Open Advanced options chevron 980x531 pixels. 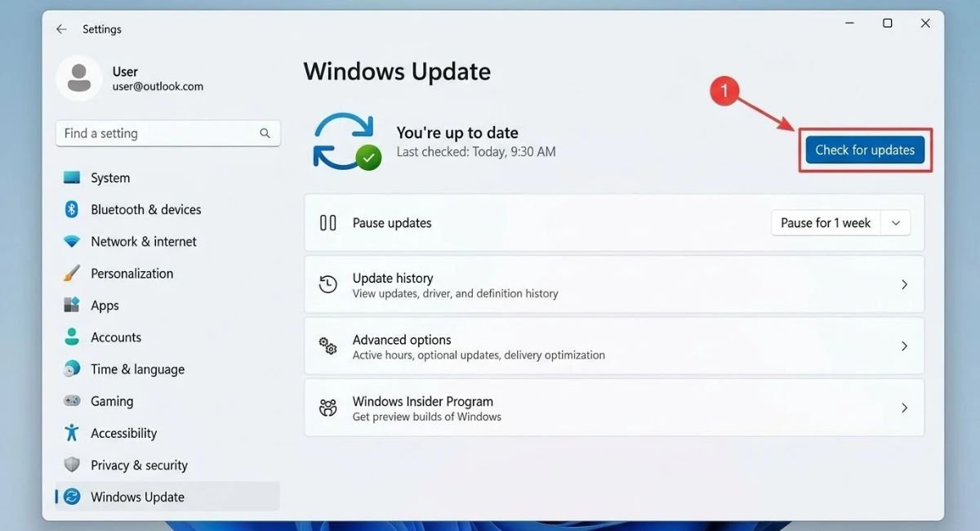pos(904,346)
